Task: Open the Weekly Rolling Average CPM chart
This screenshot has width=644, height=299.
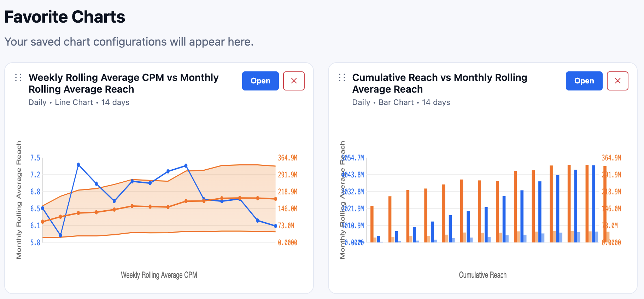Action: point(260,81)
